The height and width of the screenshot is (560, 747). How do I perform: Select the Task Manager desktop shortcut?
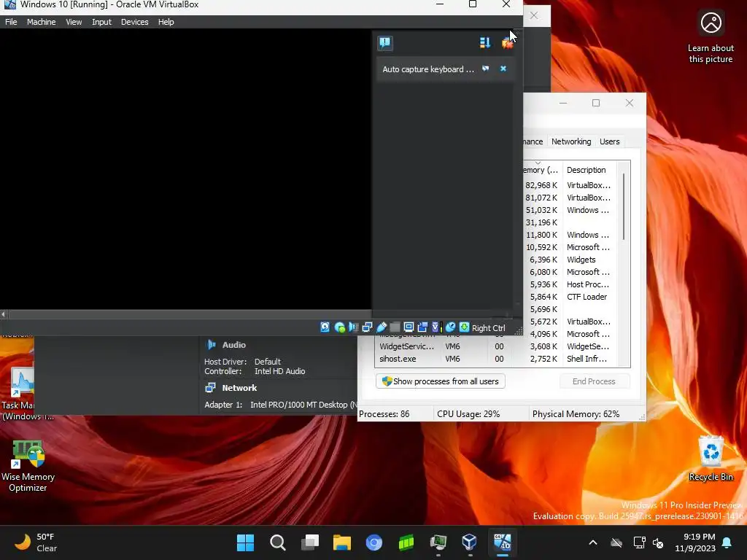pos(18,394)
